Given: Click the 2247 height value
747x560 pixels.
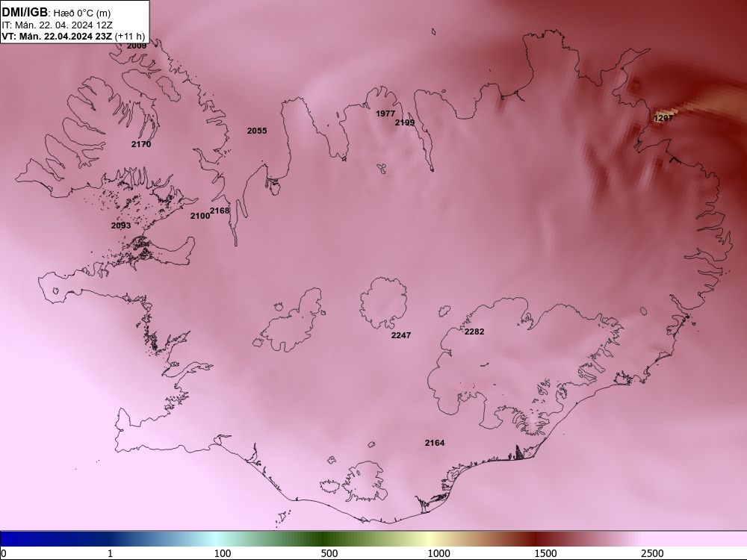Looking at the screenshot, I should pyautogui.click(x=401, y=335).
